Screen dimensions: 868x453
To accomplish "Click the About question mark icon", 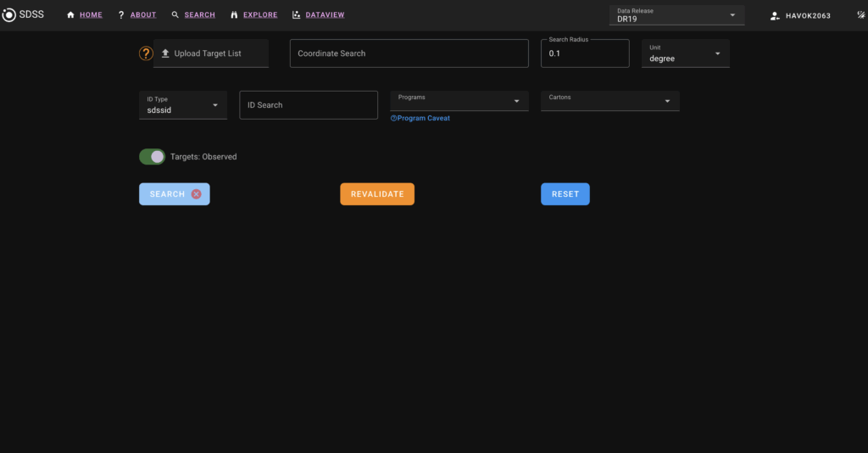I will click(x=121, y=15).
